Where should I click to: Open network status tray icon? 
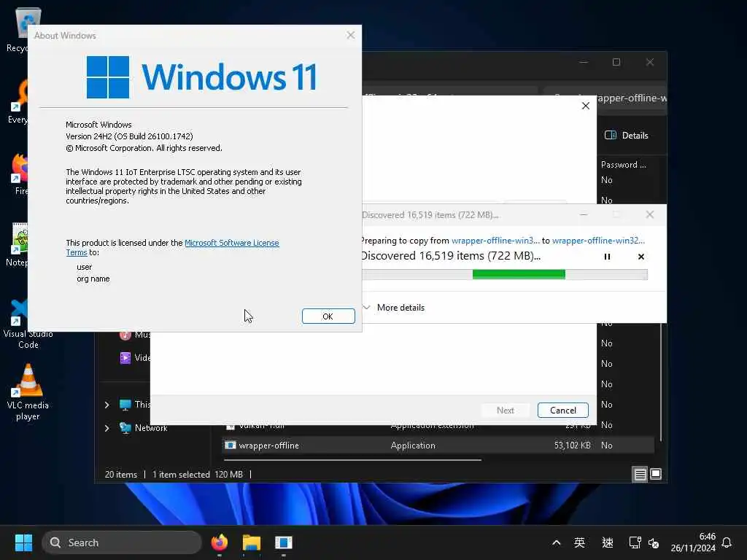[635, 542]
